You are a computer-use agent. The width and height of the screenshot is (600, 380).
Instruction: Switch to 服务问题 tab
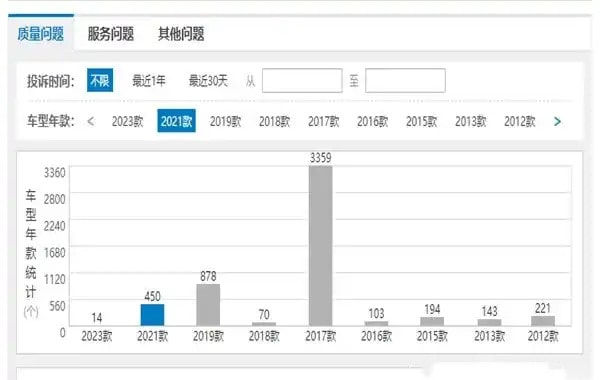[111, 34]
